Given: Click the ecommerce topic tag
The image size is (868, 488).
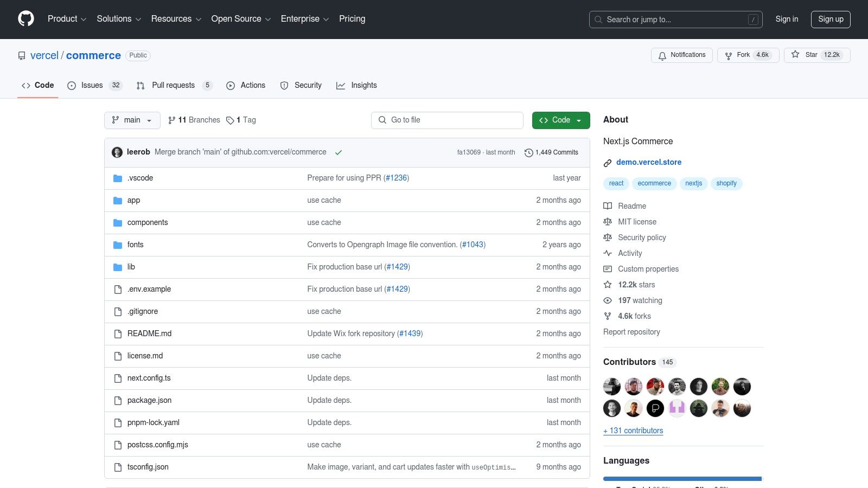Looking at the screenshot, I should pyautogui.click(x=654, y=183).
